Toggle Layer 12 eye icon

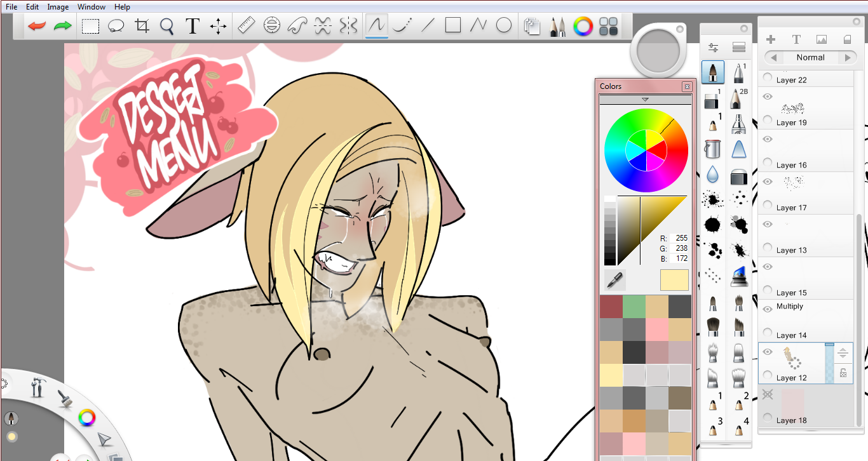(x=768, y=352)
